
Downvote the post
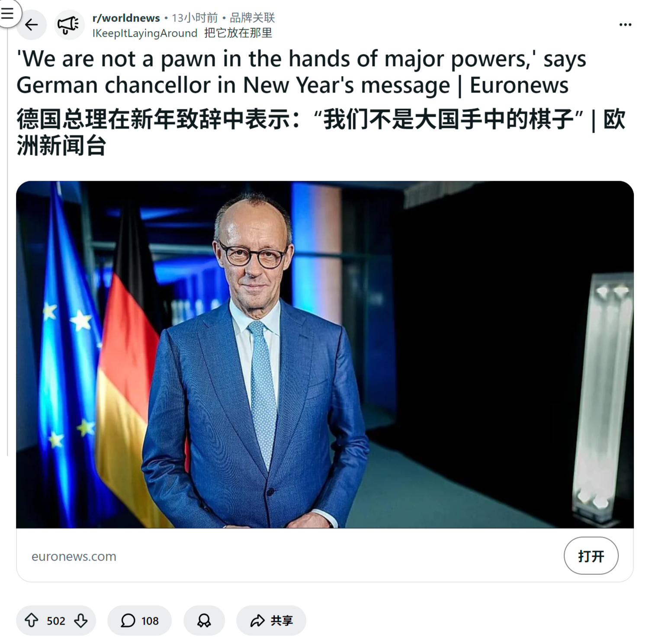coord(81,620)
